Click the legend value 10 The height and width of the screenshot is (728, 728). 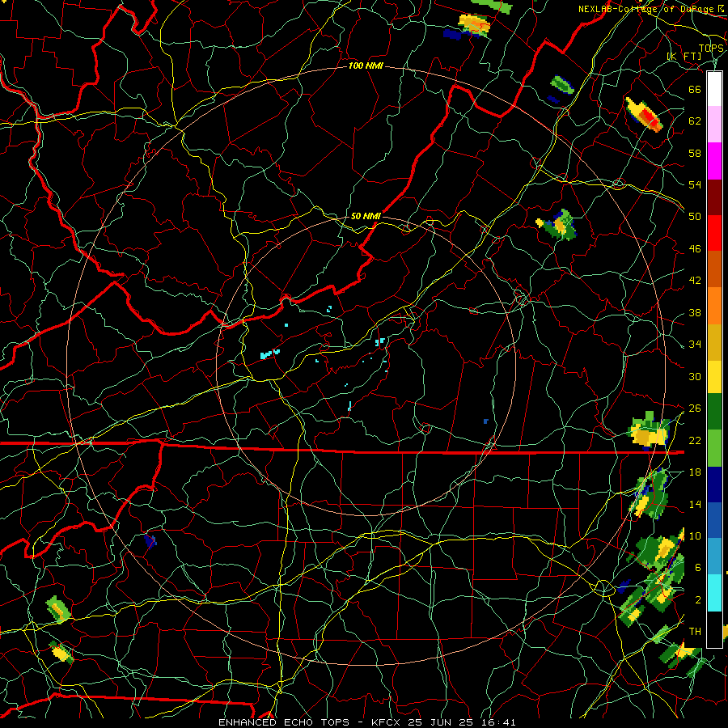tap(695, 535)
